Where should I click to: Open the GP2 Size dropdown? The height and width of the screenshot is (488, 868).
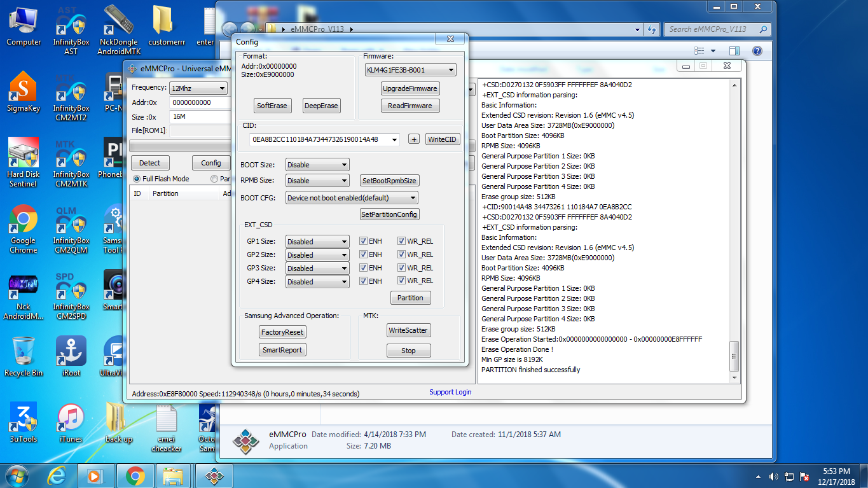point(317,255)
